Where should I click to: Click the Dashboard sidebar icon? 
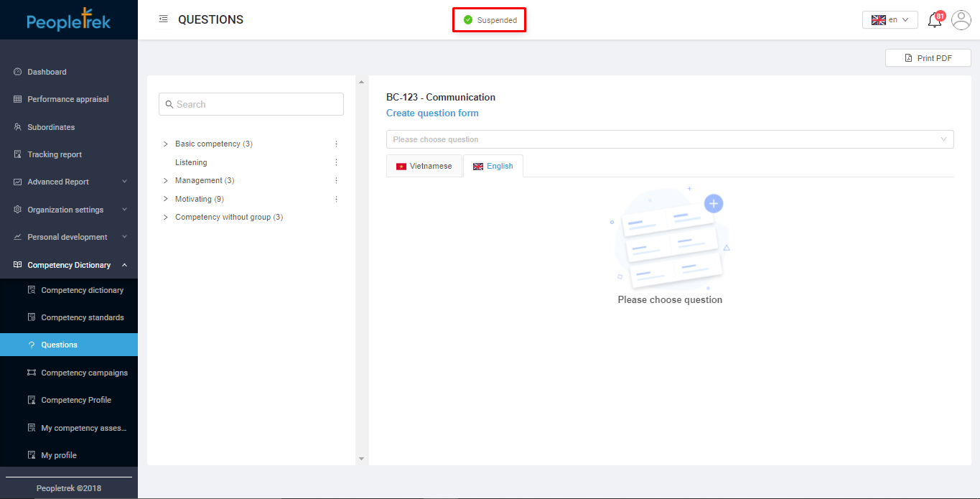(18, 72)
